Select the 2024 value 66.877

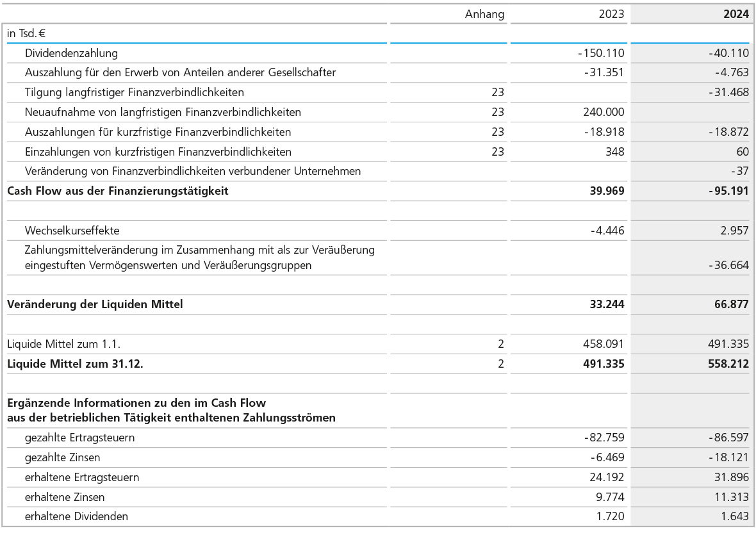730,304
